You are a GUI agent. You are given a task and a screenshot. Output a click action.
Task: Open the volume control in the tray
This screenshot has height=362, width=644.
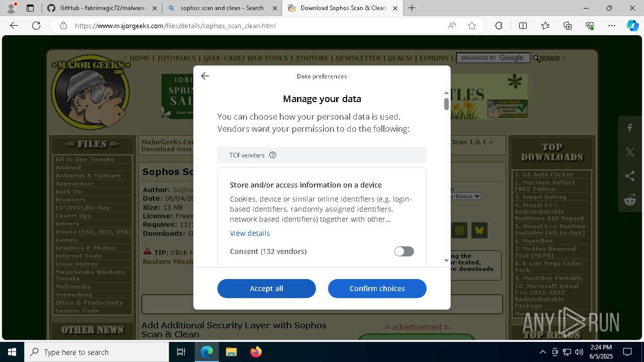coord(579,352)
